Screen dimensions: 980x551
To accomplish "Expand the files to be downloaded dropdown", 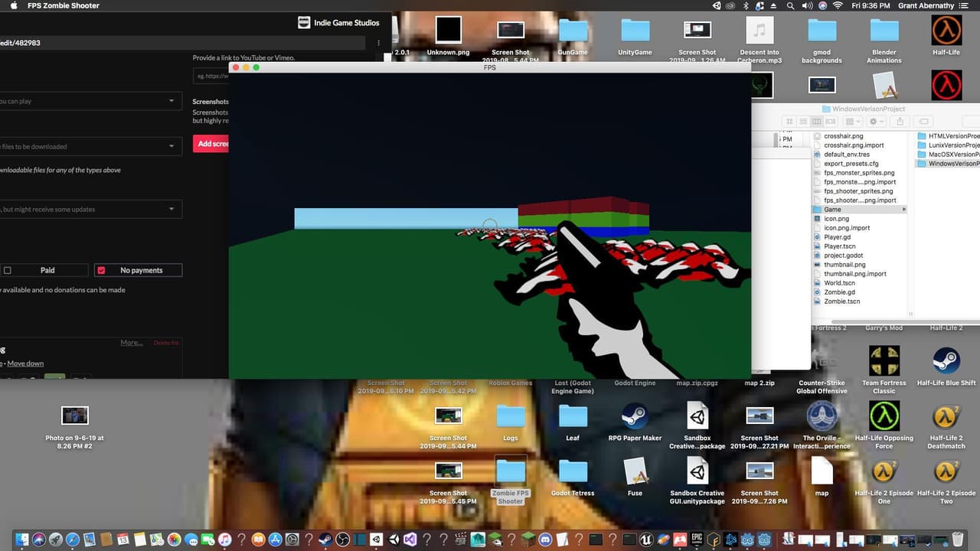I will coord(91,145).
